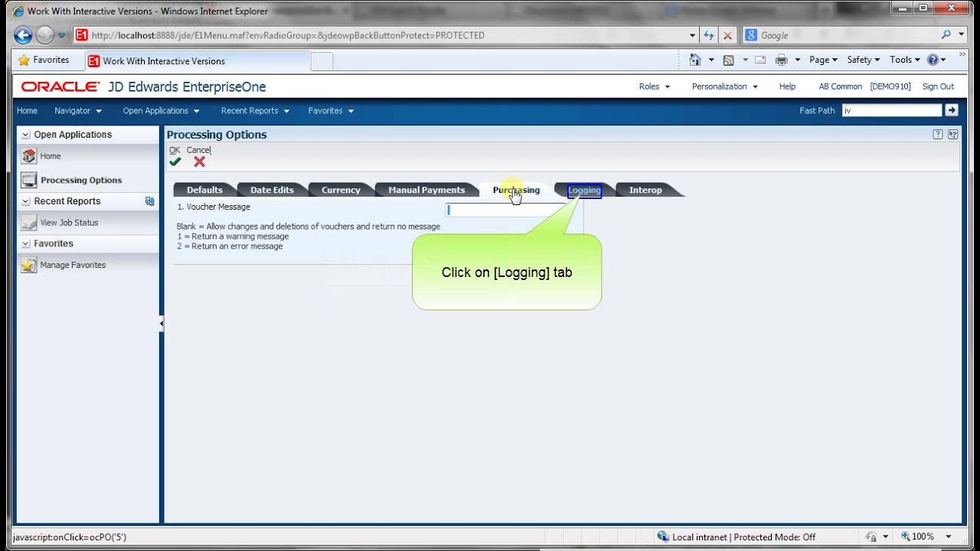Click the Help link in the header

(787, 86)
